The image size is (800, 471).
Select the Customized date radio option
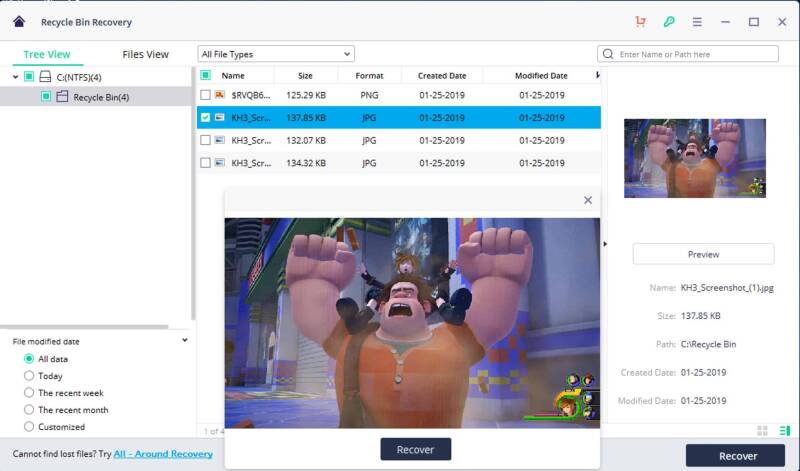[29, 426]
